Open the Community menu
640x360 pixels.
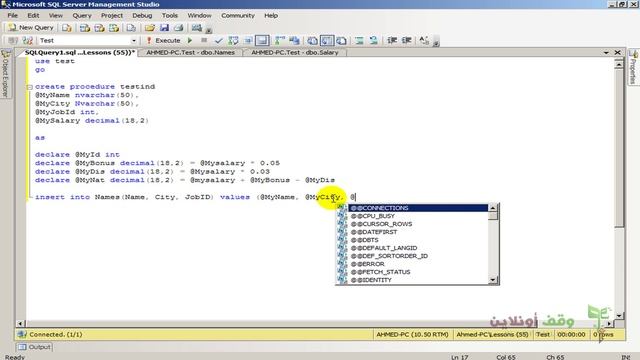tap(238, 16)
